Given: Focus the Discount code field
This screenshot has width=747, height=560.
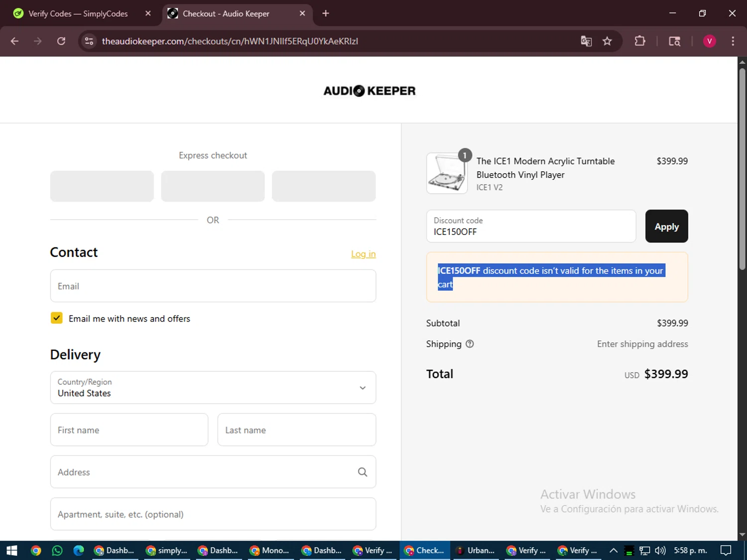Looking at the screenshot, I should coord(531,226).
